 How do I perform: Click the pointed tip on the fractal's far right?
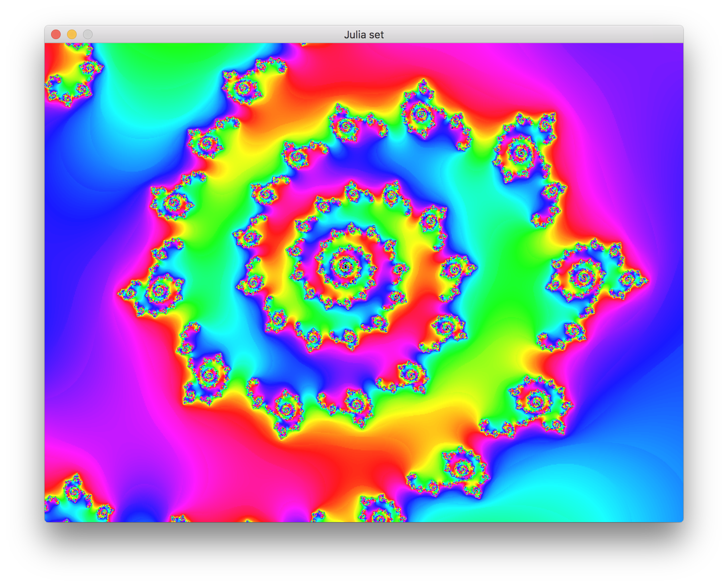(647, 281)
